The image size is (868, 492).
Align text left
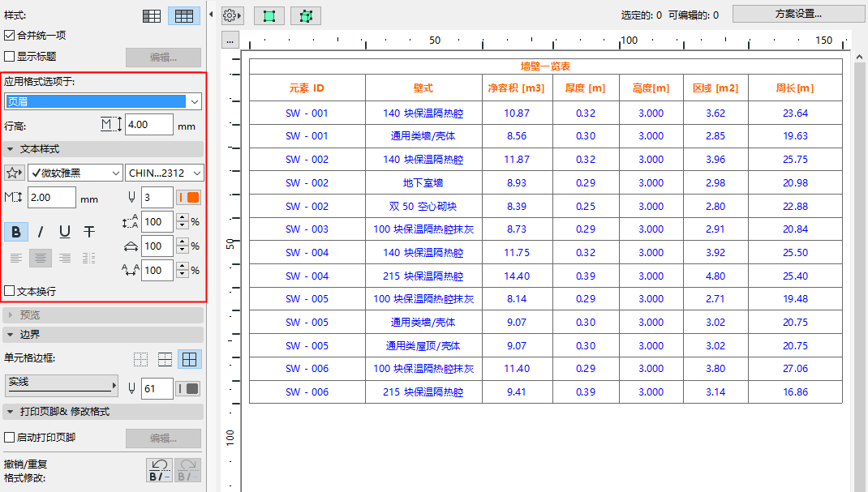16,259
